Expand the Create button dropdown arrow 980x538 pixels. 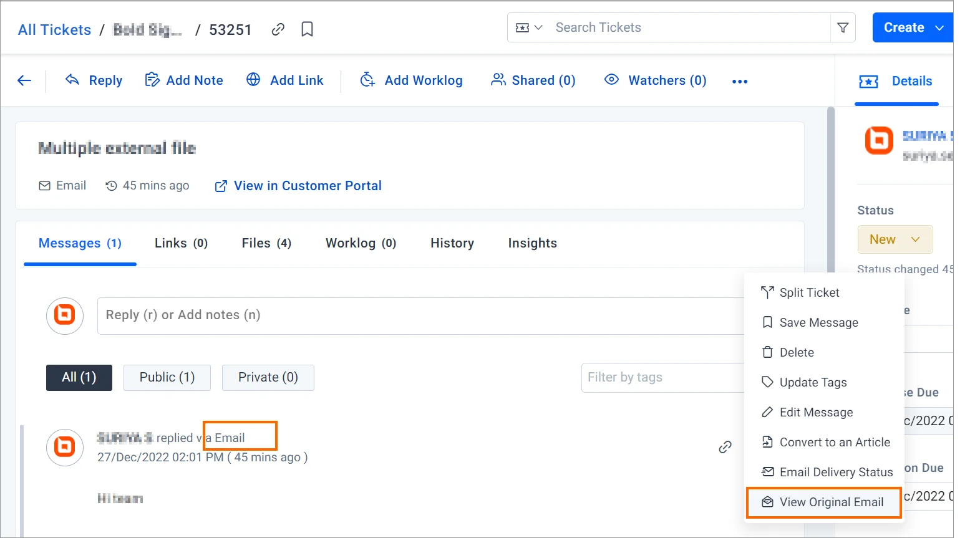click(x=939, y=28)
